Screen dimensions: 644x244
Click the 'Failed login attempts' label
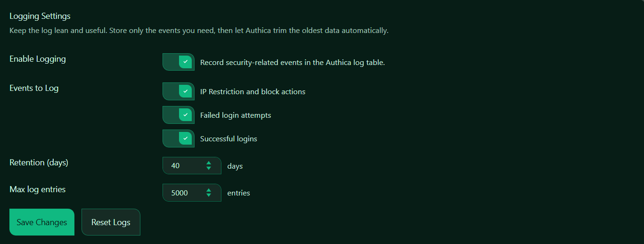236,115
